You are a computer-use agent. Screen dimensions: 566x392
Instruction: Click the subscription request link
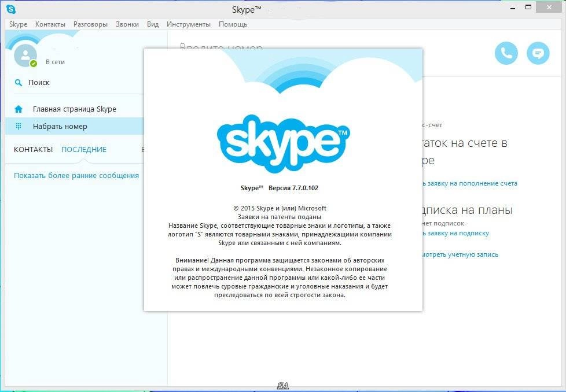coord(456,234)
